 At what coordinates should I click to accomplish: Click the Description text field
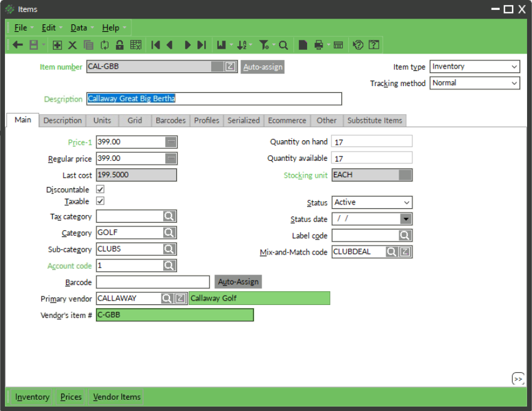[214, 99]
